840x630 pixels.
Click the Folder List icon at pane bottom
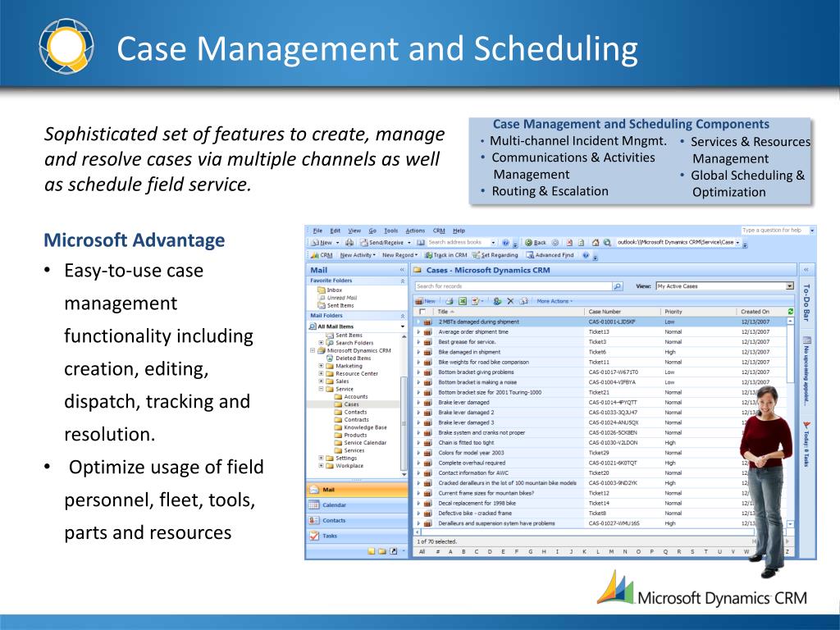click(382, 551)
